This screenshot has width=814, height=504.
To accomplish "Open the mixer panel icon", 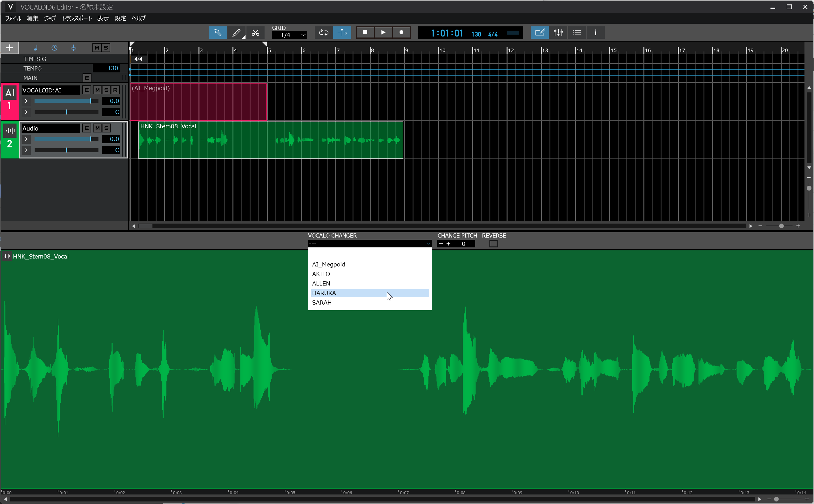I will click(558, 32).
